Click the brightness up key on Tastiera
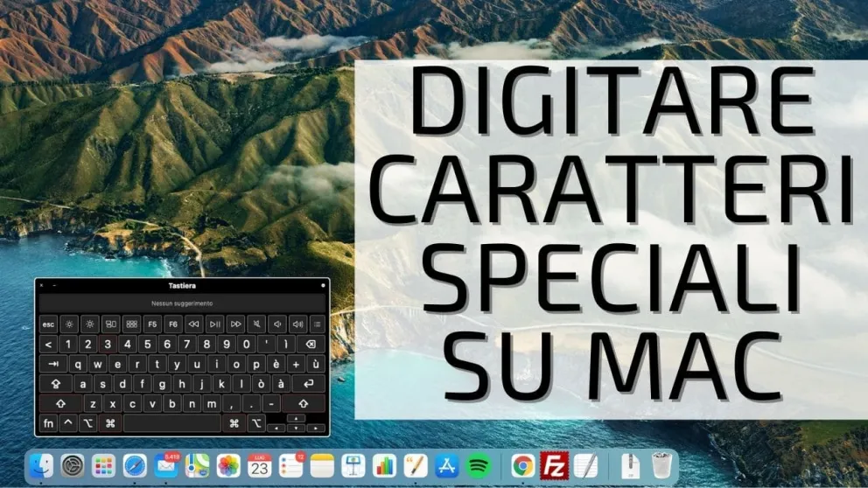868x488 pixels. tap(89, 324)
